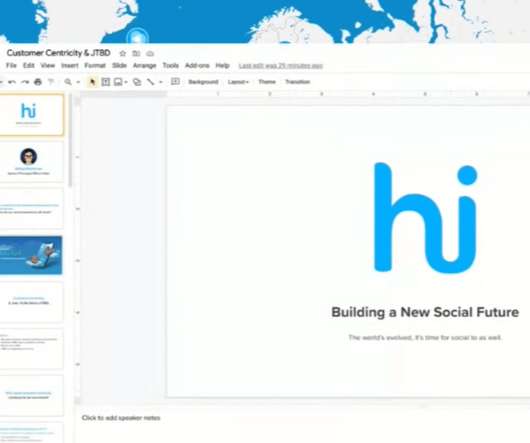Click the paint format icon
The height and width of the screenshot is (443, 530).
[x=51, y=82]
